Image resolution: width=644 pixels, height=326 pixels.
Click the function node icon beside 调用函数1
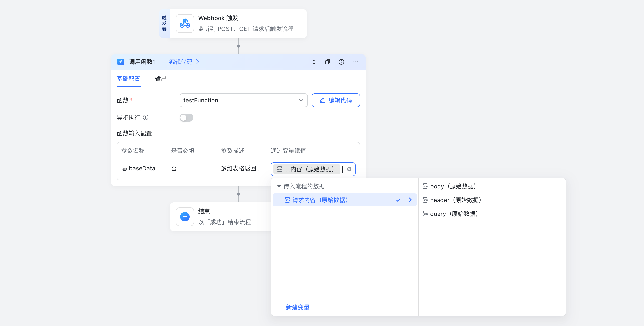pos(121,62)
